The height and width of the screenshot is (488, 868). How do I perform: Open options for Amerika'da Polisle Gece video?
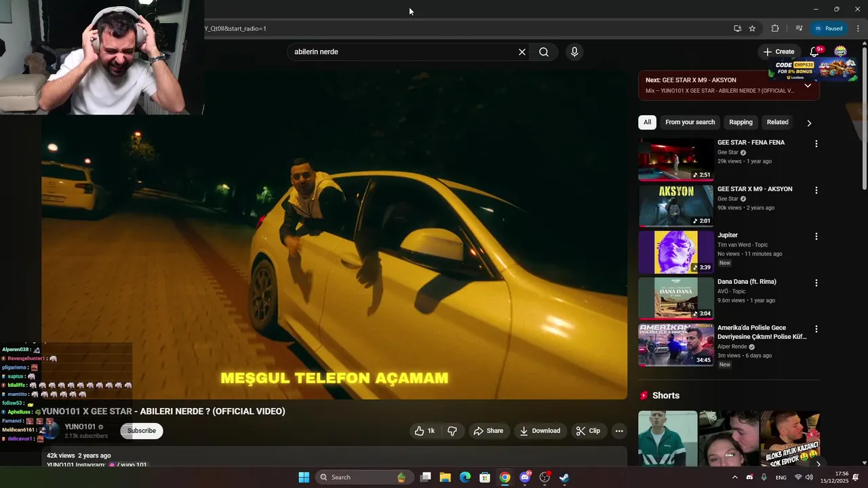click(x=816, y=329)
